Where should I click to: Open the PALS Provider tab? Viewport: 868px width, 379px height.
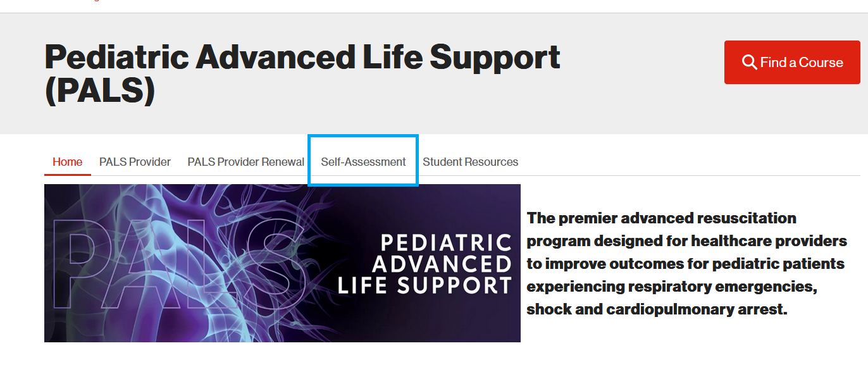pos(135,162)
